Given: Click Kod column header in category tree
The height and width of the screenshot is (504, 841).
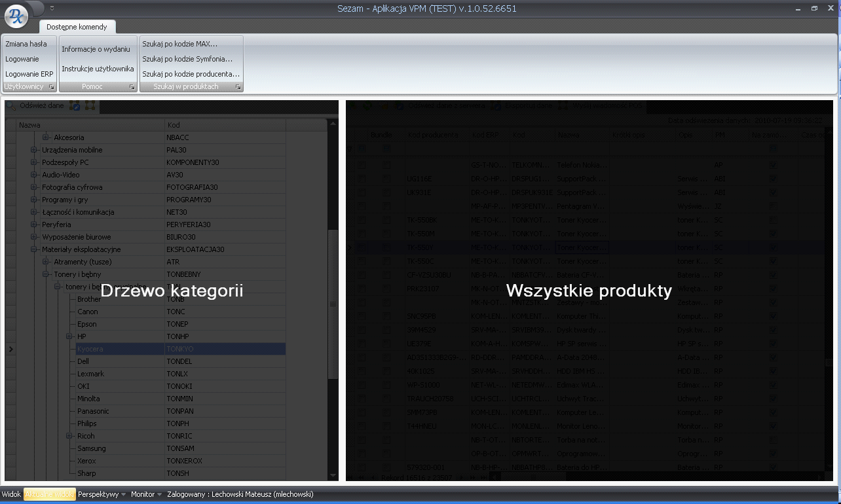Looking at the screenshot, I should click(x=225, y=125).
